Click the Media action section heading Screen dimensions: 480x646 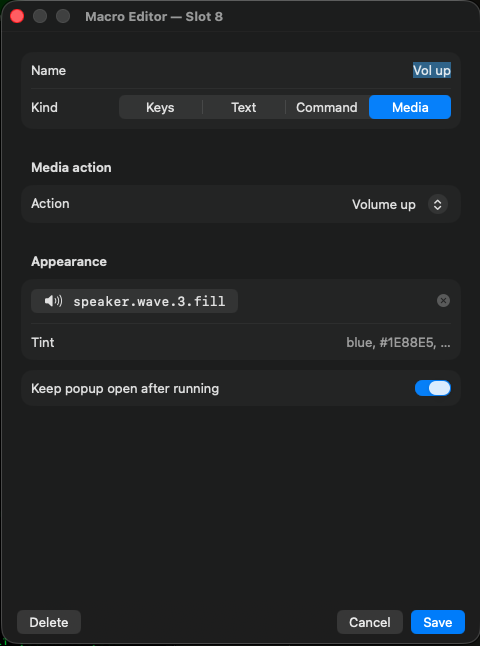pos(71,168)
